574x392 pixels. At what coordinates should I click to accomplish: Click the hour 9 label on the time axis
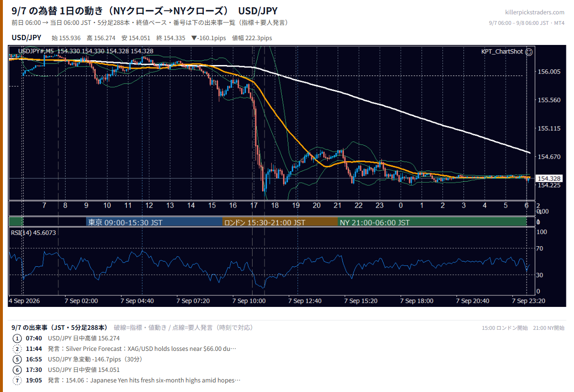(x=86, y=206)
